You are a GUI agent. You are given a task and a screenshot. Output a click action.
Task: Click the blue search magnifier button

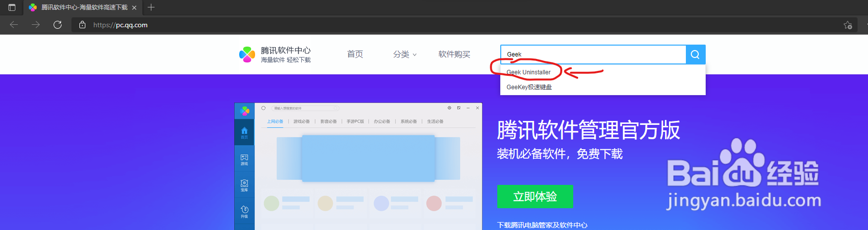(x=695, y=55)
